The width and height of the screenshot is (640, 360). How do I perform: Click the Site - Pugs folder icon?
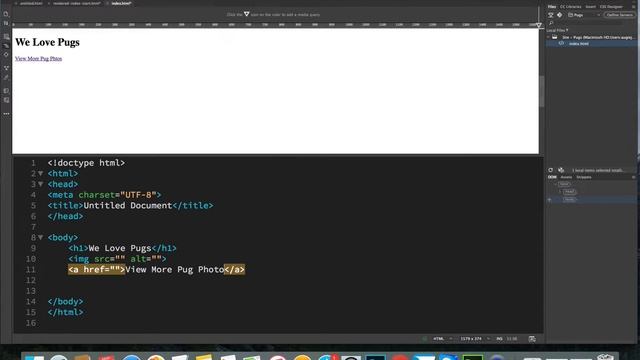[555, 37]
